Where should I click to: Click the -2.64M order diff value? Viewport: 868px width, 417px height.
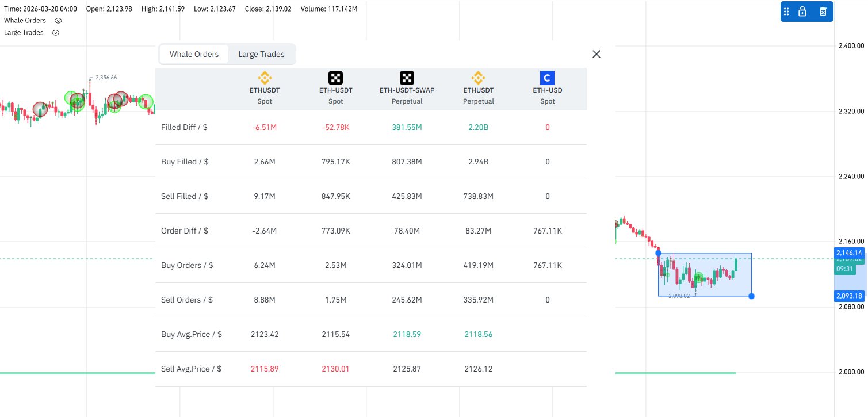[x=265, y=231]
